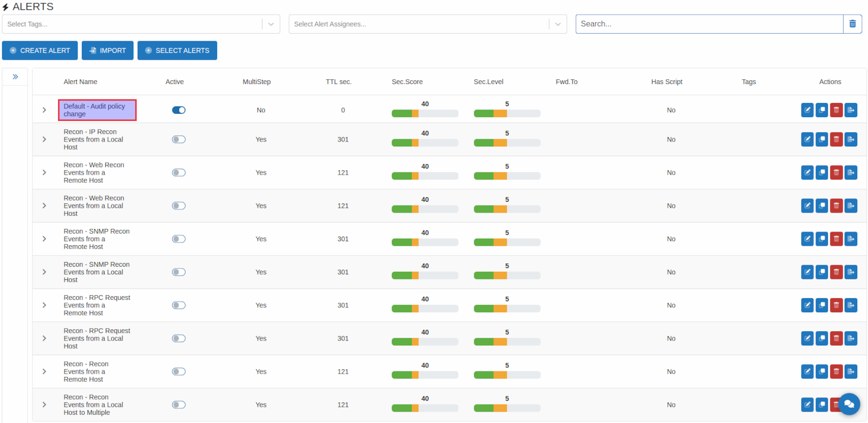Clone the Recon - IP Recon Local Host alert

click(822, 139)
